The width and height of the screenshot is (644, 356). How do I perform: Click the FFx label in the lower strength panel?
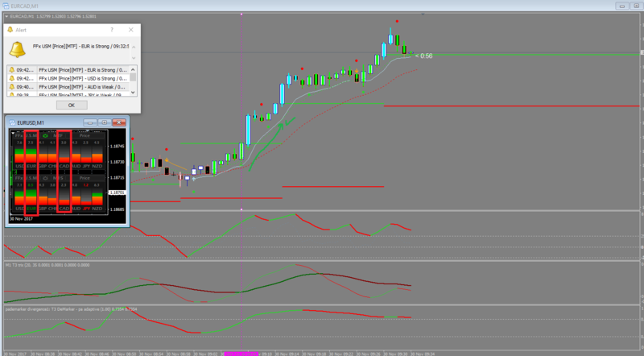[x=19, y=178]
